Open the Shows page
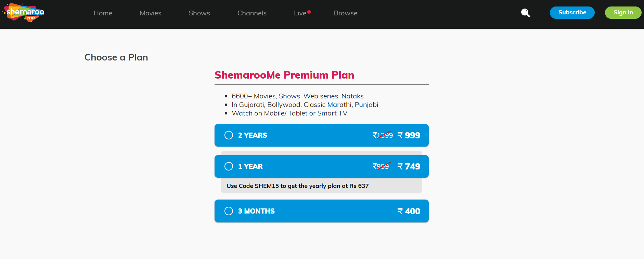This screenshot has height=259, width=644. coord(199,13)
